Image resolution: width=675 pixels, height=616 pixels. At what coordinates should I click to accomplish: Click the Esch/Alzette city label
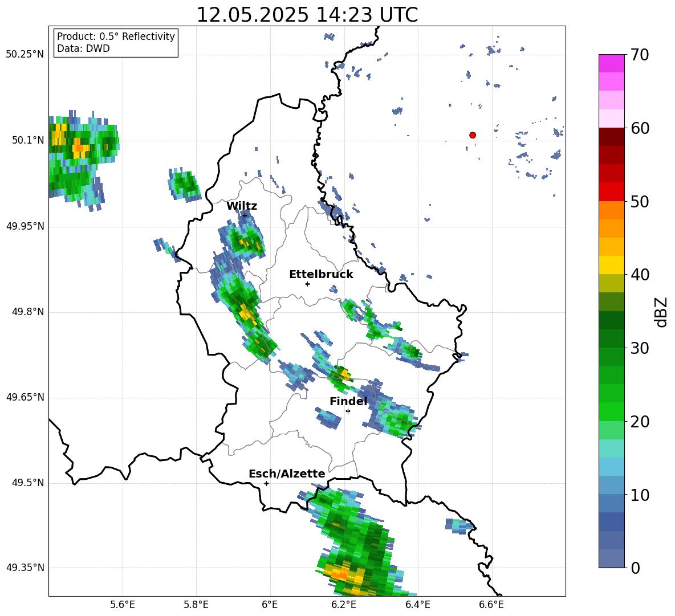pos(287,474)
